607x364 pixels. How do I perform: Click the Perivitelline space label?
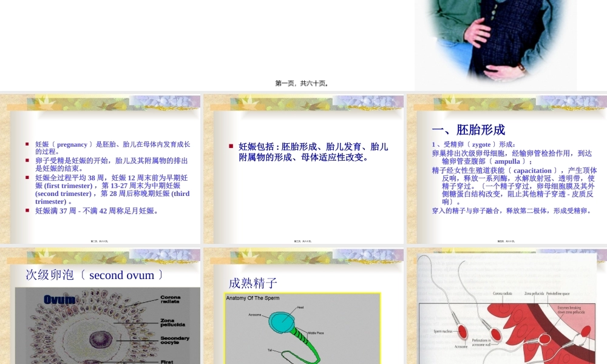point(557,293)
